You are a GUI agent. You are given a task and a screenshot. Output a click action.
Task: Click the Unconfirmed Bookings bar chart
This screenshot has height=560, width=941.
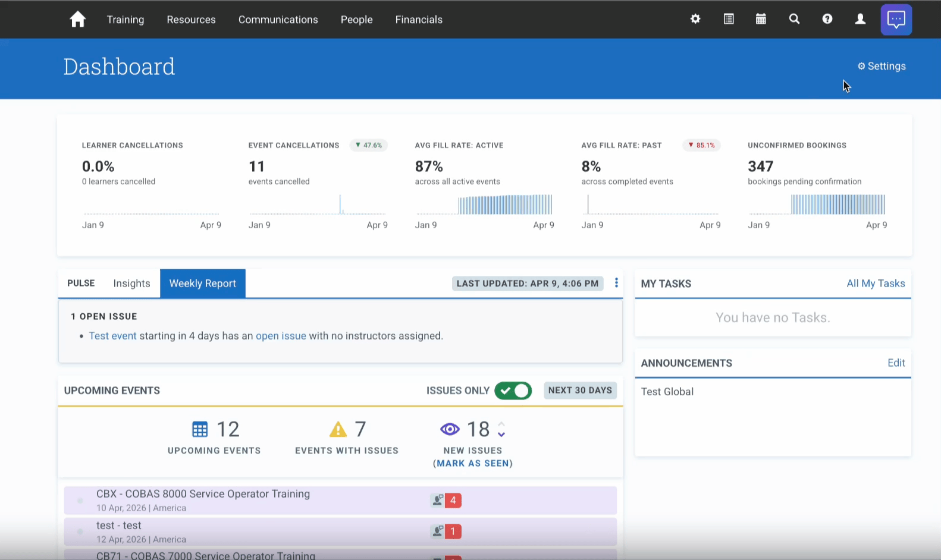pyautogui.click(x=817, y=204)
